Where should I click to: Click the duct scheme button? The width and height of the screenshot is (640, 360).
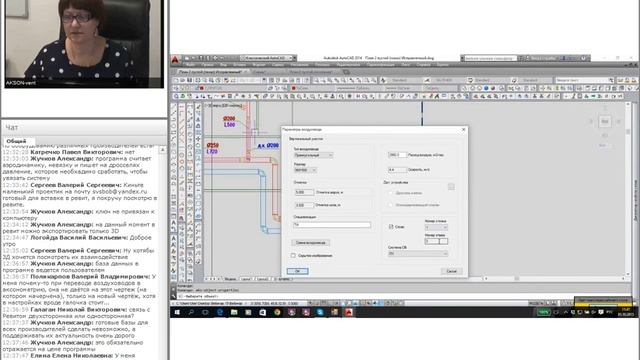[311, 243]
